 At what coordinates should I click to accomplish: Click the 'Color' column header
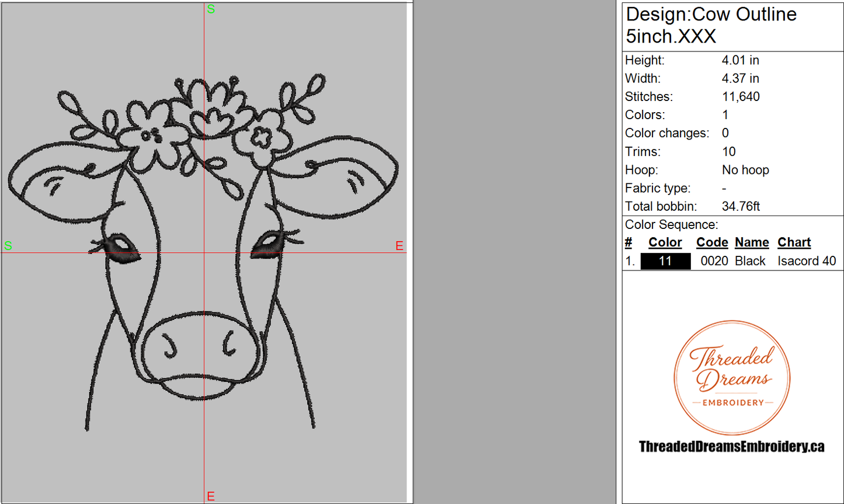pos(665,242)
